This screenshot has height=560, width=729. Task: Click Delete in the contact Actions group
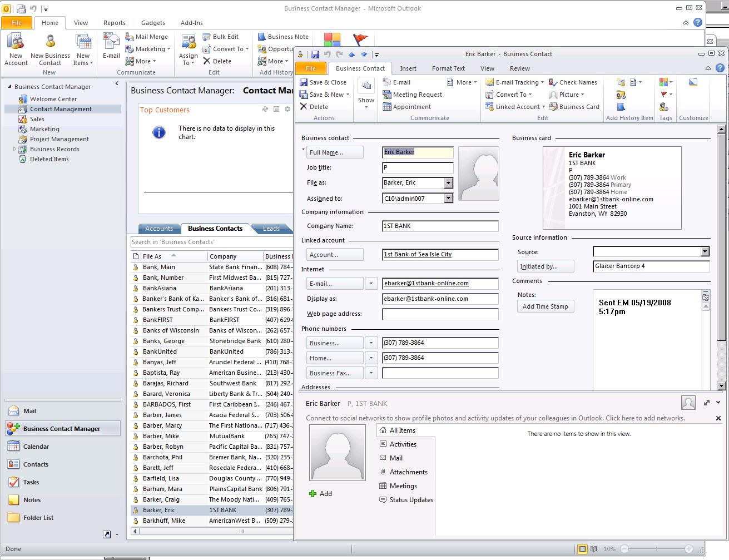click(314, 107)
